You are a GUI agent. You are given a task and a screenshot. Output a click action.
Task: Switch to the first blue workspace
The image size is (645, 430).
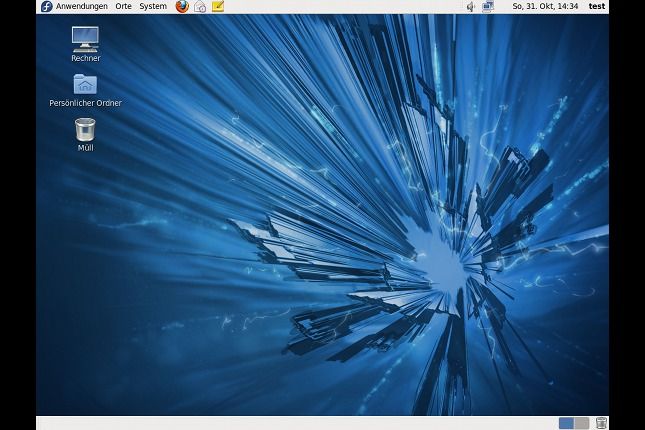point(566,423)
